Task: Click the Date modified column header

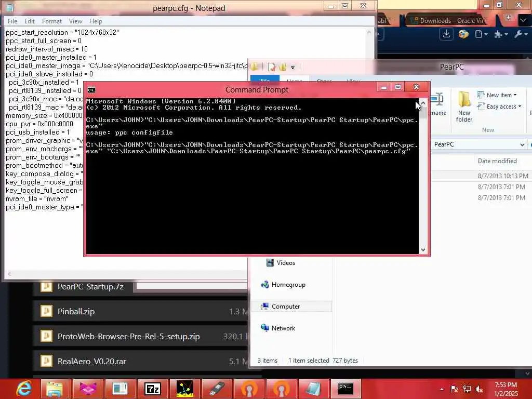Action: 497,161
